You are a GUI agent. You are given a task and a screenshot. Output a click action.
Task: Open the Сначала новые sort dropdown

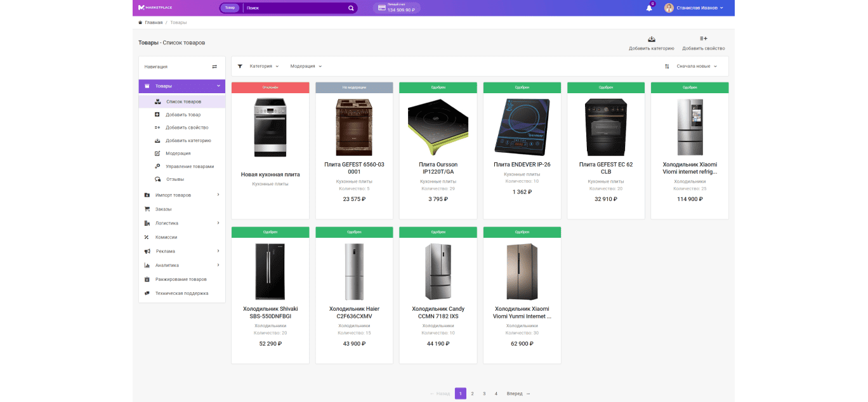(x=697, y=66)
